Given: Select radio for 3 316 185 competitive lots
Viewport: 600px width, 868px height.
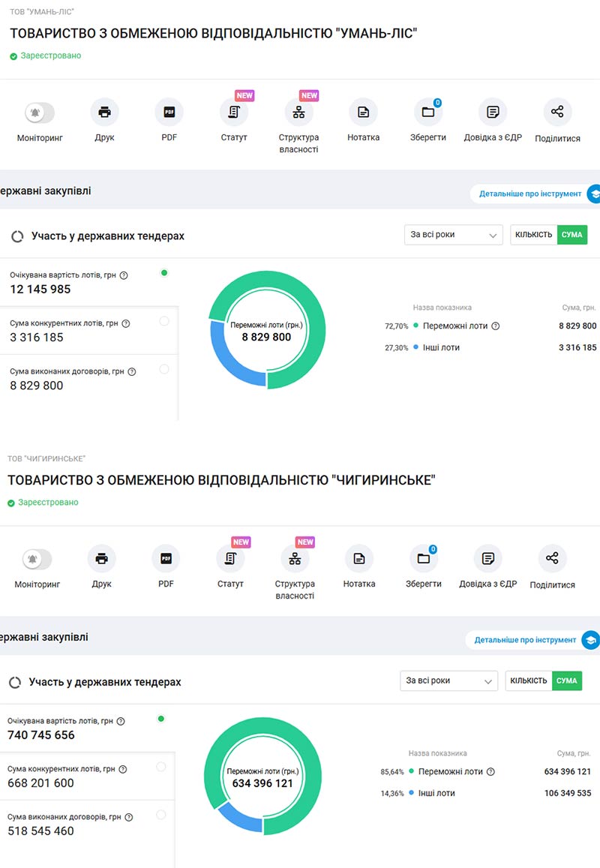Looking at the screenshot, I should point(164,321).
